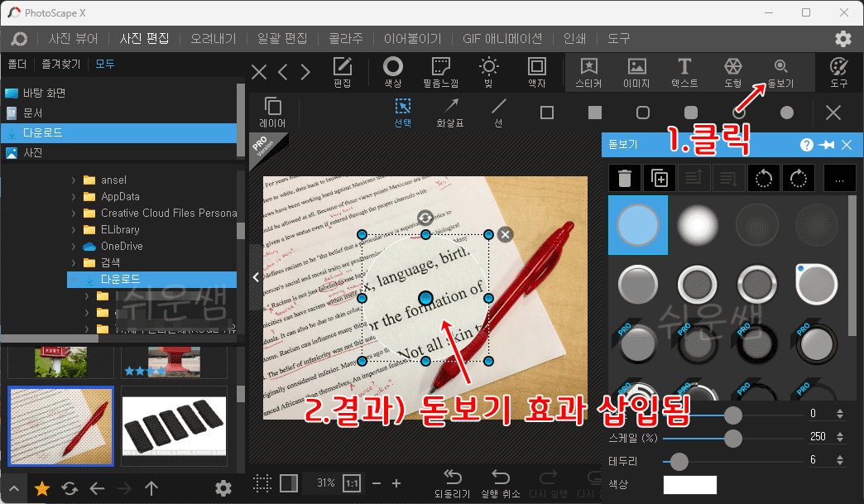Open GIF 애니메이션 tab
The height and width of the screenshot is (504, 864).
click(502, 39)
